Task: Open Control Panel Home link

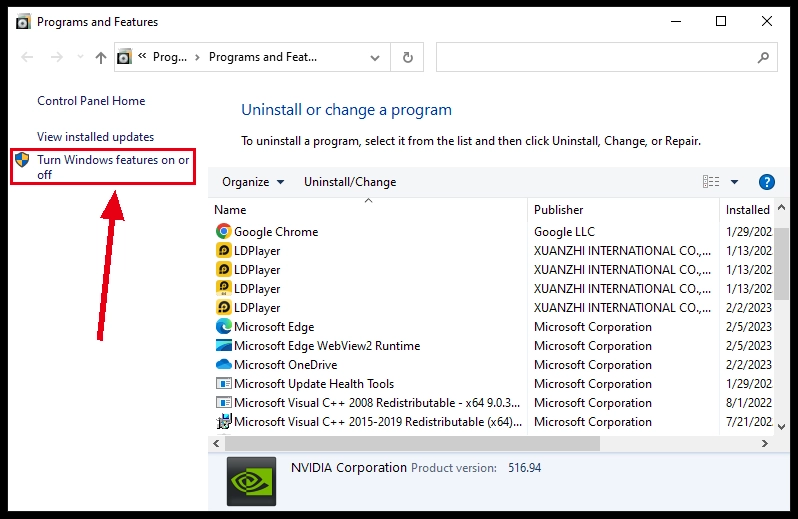Action: coord(91,101)
